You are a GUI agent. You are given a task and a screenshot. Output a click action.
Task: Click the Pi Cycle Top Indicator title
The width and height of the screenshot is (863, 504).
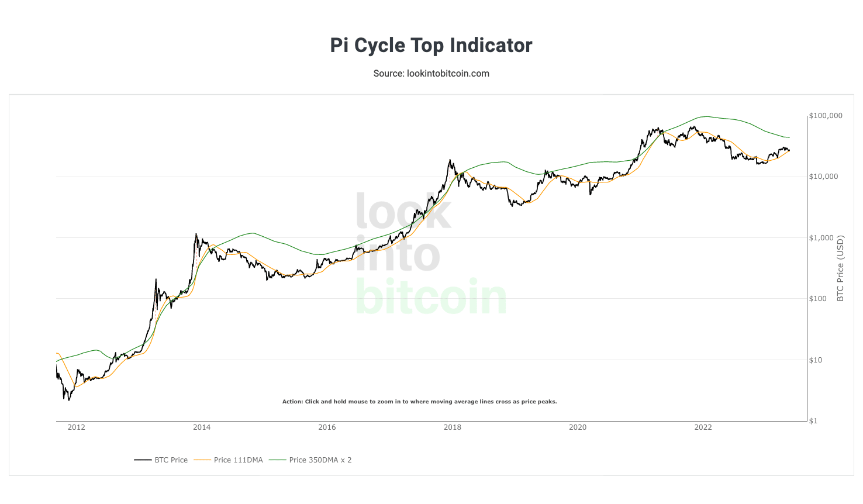coord(431,46)
